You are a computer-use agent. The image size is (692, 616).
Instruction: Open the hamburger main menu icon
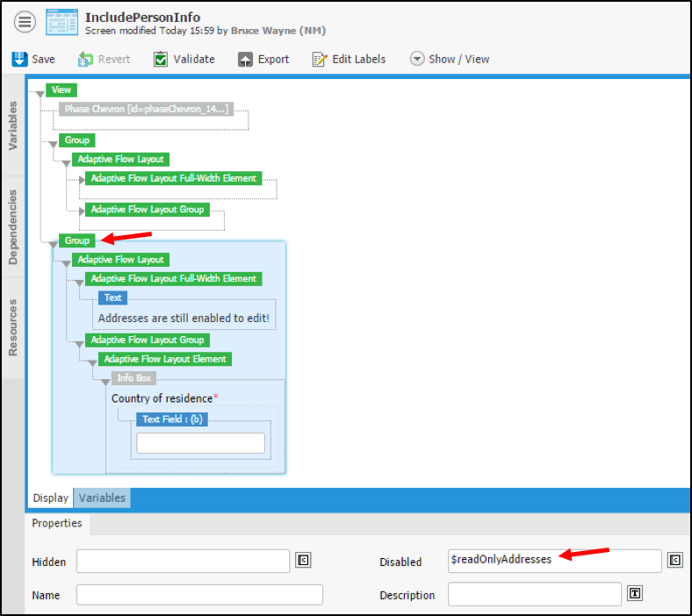tap(24, 23)
